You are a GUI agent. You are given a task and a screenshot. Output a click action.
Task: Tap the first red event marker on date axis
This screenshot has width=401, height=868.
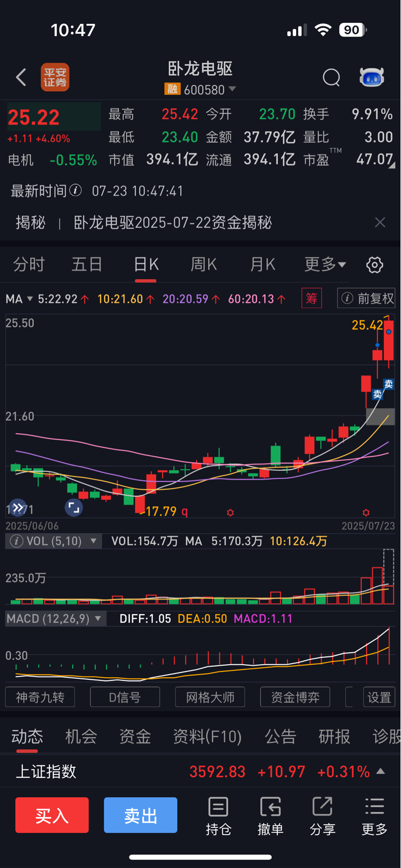[x=230, y=512]
